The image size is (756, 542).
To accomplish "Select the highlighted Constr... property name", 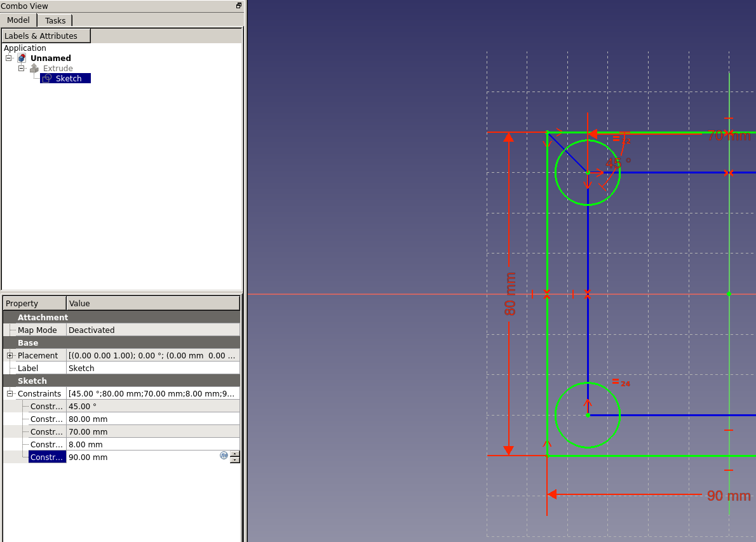I will tap(47, 457).
